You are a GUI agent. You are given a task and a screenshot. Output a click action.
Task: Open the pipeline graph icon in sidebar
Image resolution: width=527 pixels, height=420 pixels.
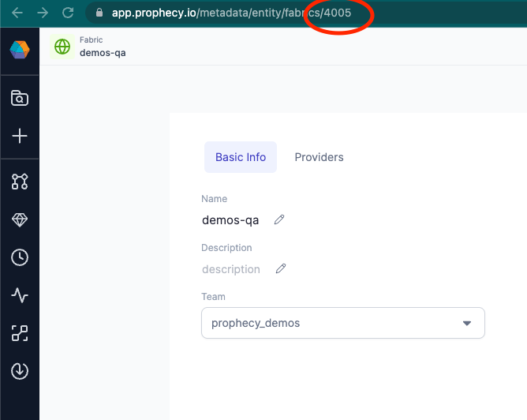click(20, 182)
